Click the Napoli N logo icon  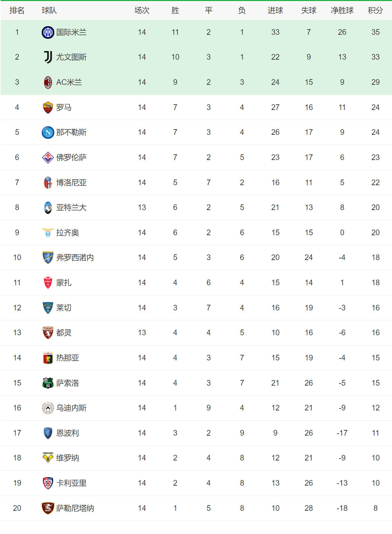48,133
